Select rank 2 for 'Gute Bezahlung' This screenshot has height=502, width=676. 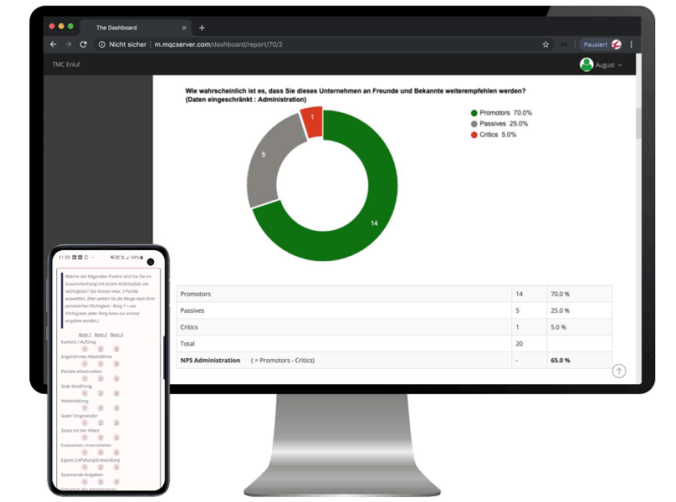(x=100, y=393)
